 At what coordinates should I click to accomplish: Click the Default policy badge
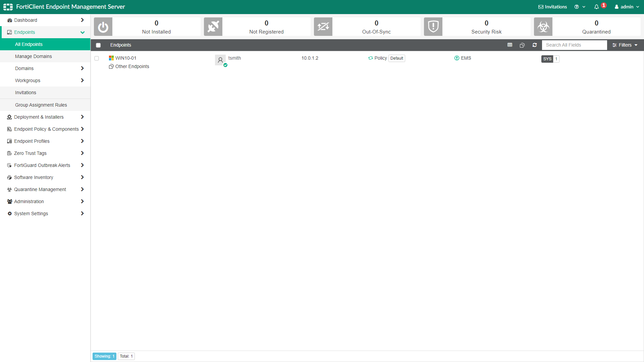pos(396,58)
